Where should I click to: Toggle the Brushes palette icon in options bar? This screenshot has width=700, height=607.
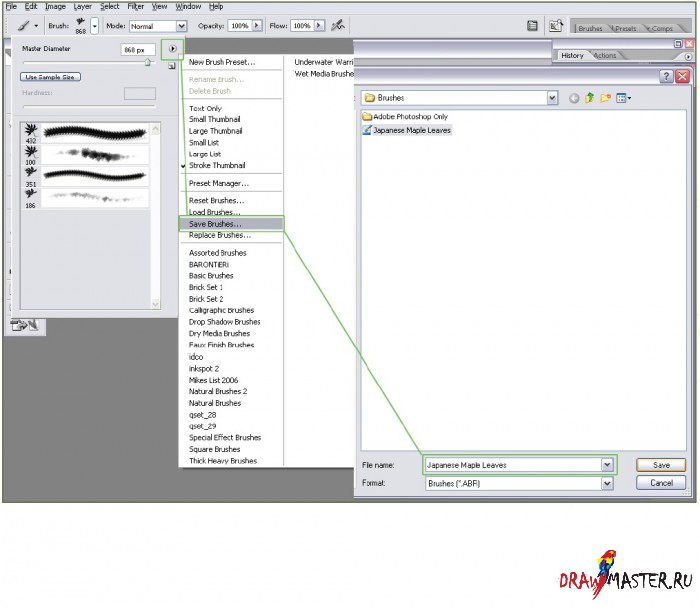point(532,26)
